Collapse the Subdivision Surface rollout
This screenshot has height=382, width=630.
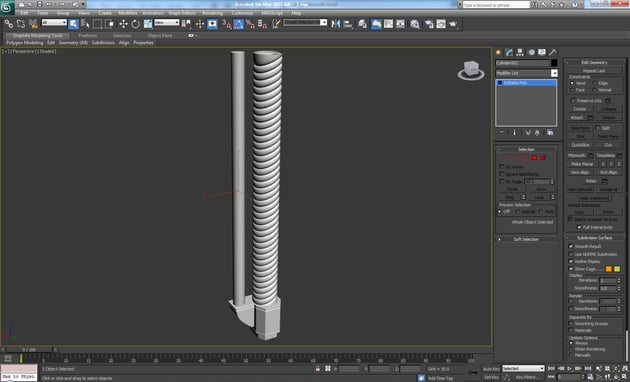point(594,238)
